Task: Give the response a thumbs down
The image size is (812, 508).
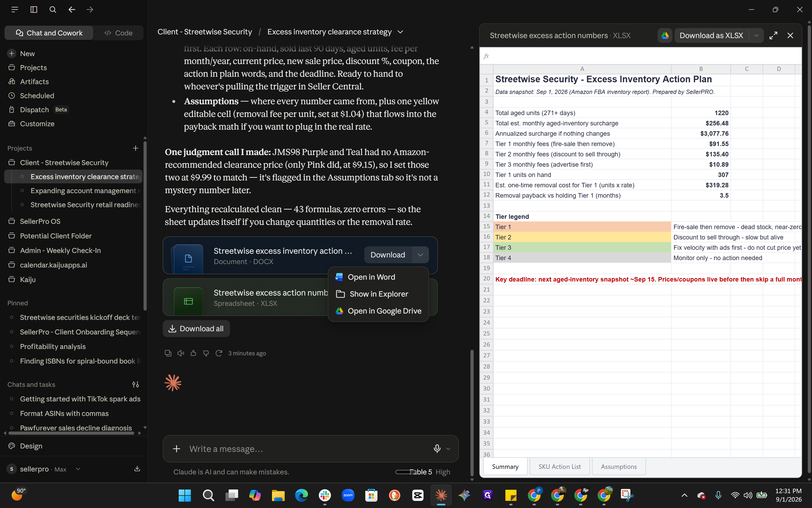Action: click(x=206, y=353)
